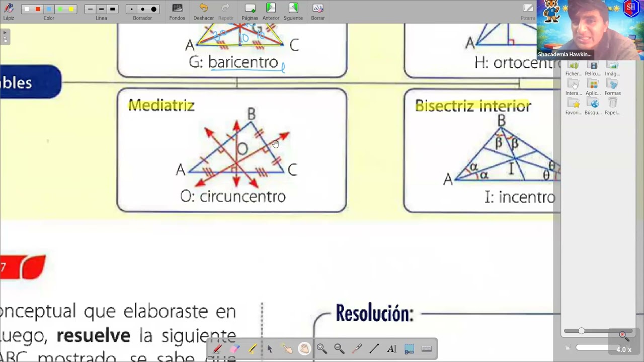Select the arrow selector tool

[x=270, y=349]
